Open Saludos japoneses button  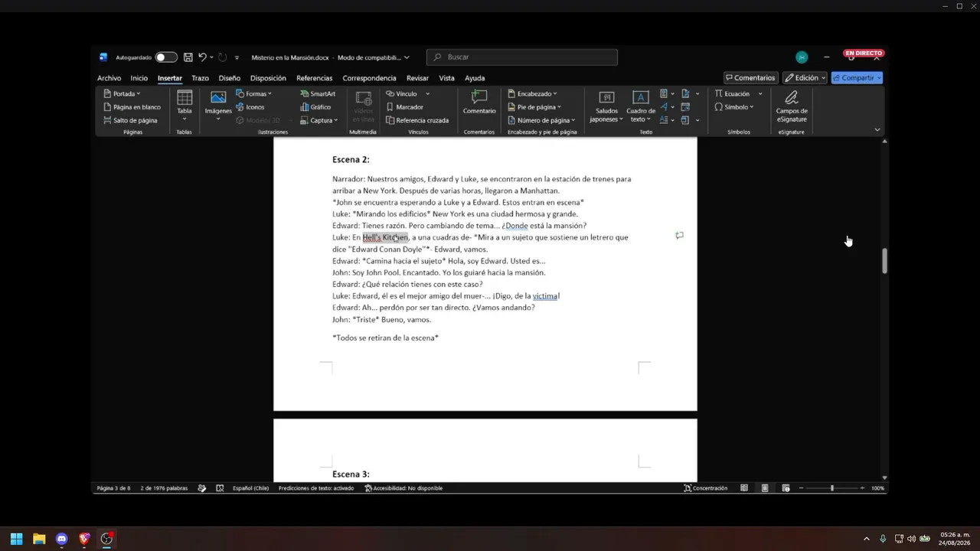coord(606,106)
